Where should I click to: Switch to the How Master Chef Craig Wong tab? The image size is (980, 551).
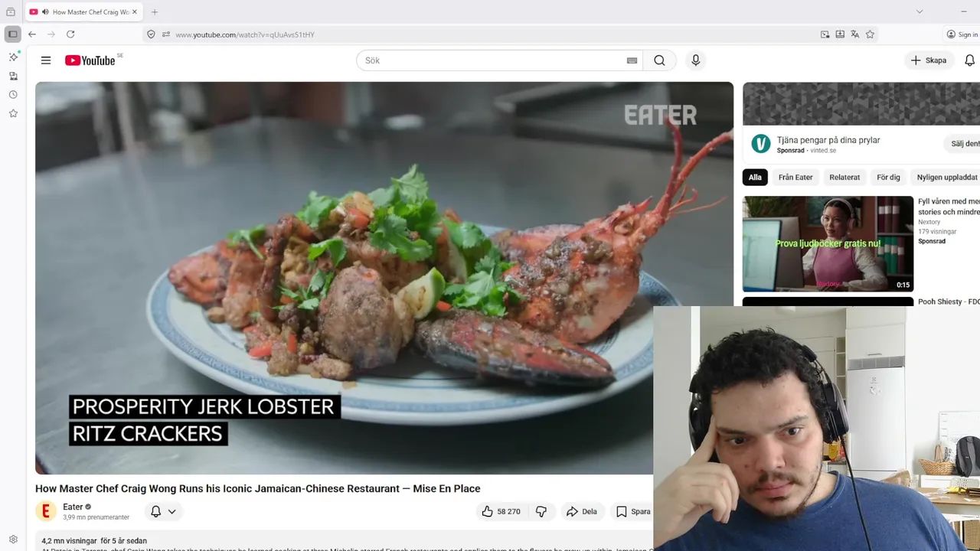point(84,12)
